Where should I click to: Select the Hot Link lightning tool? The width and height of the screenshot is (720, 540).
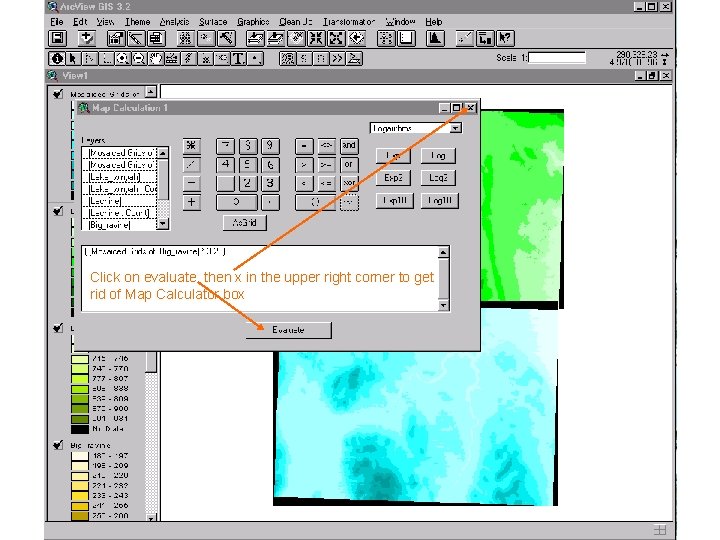(189, 58)
